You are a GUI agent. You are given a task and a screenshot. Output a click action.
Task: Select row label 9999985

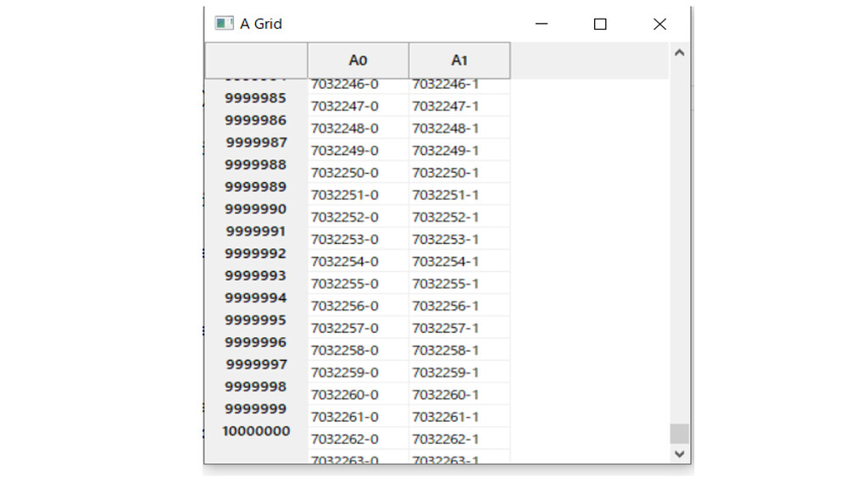tap(256, 98)
